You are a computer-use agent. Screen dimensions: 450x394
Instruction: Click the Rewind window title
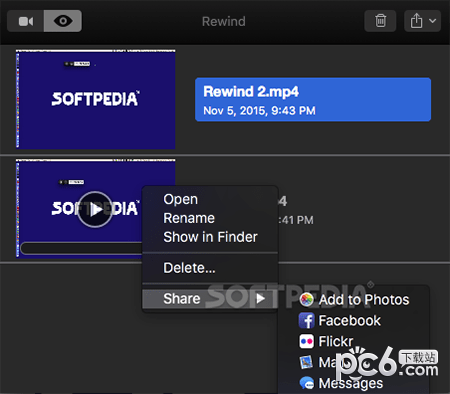[224, 21]
